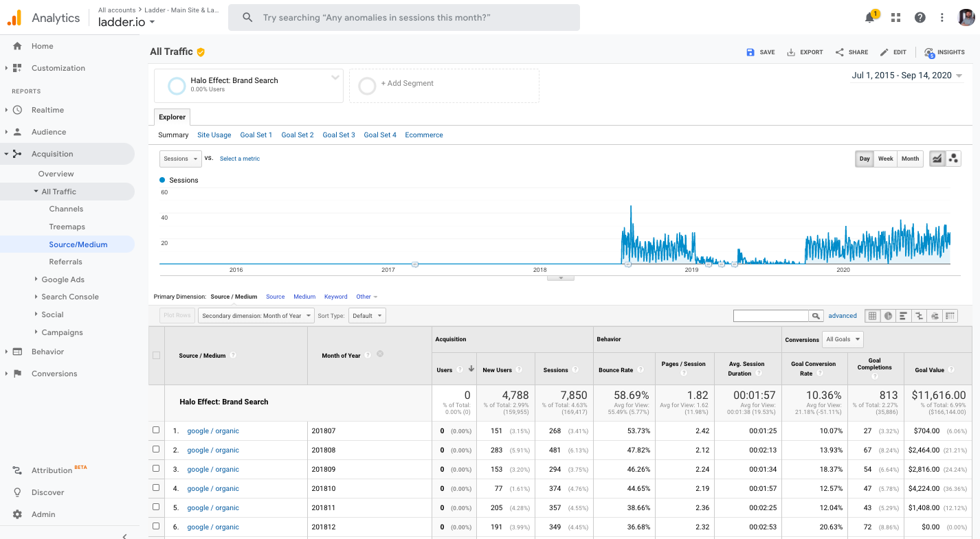This screenshot has width=980, height=539.
Task: Check the row for month 201812
Action: pyautogui.click(x=156, y=527)
